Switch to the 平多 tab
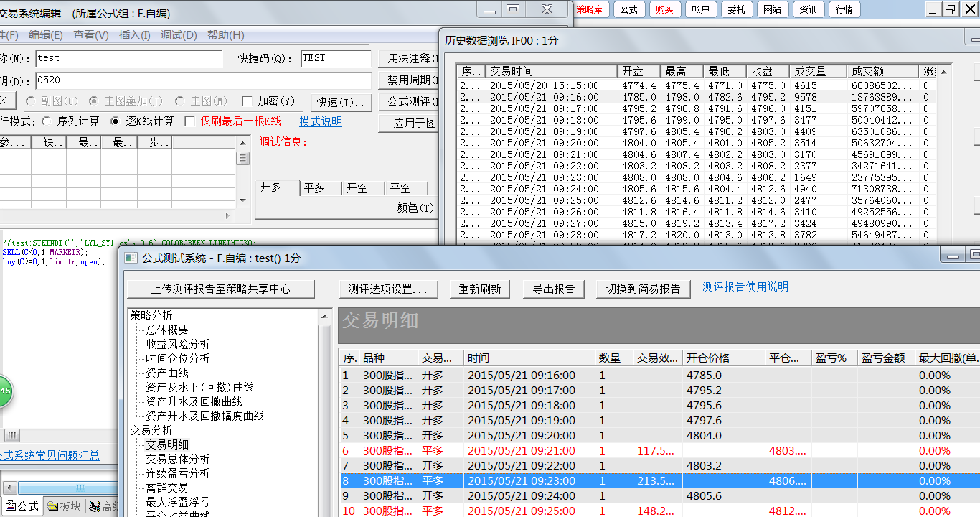 pos(314,188)
